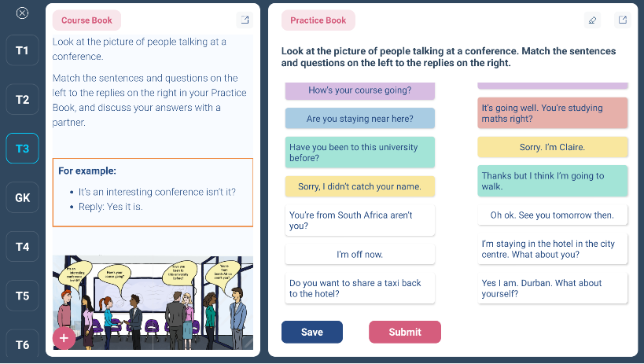The height and width of the screenshot is (364, 644).
Task: Select "You're from South Africa aren't you?" card
Action: (360, 220)
